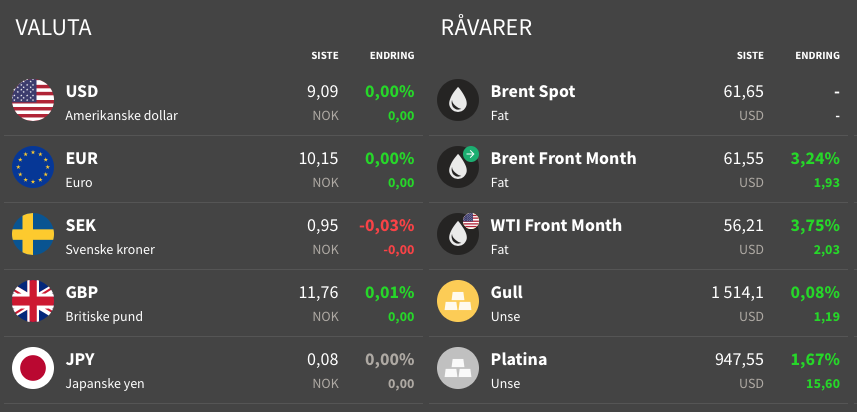Open the USD Amerikanske dollar link
857x412 pixels.
coord(82,91)
